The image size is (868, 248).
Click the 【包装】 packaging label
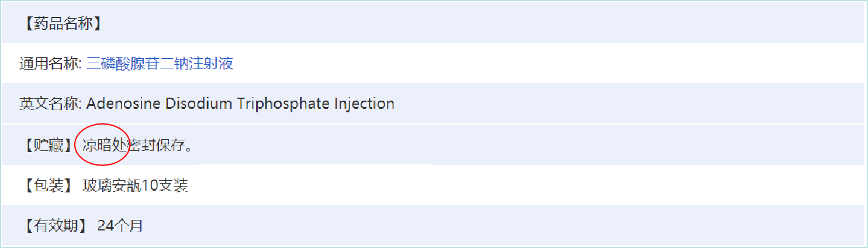coord(48,187)
